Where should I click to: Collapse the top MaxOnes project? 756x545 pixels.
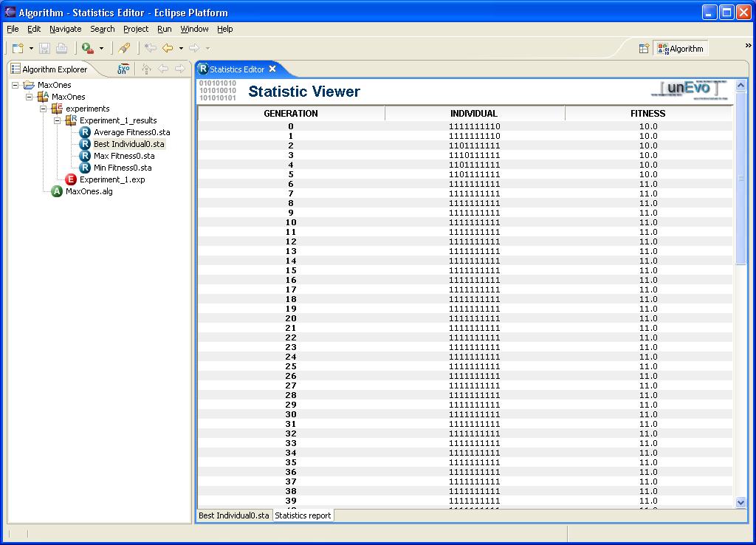(15, 85)
